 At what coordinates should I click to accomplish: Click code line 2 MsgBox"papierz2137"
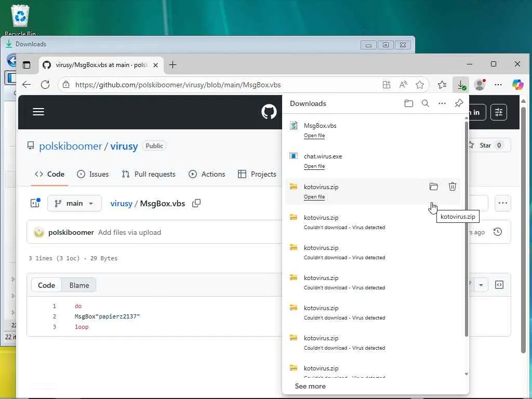tap(107, 316)
